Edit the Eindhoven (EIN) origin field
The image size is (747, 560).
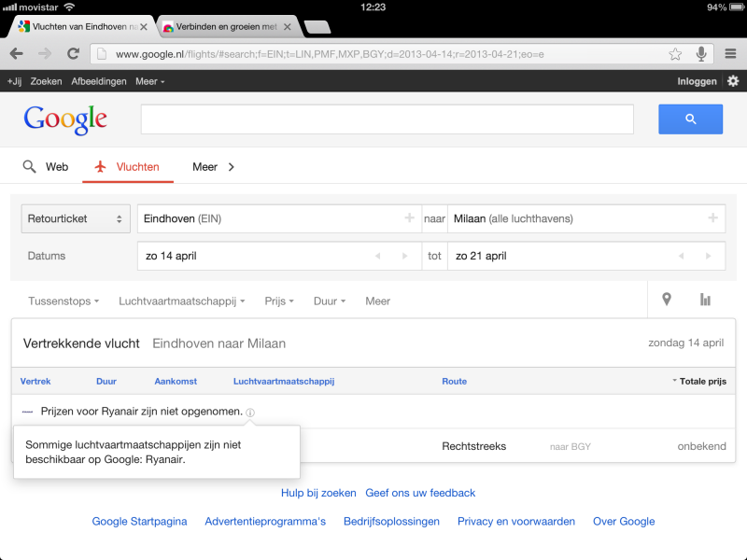click(x=279, y=218)
